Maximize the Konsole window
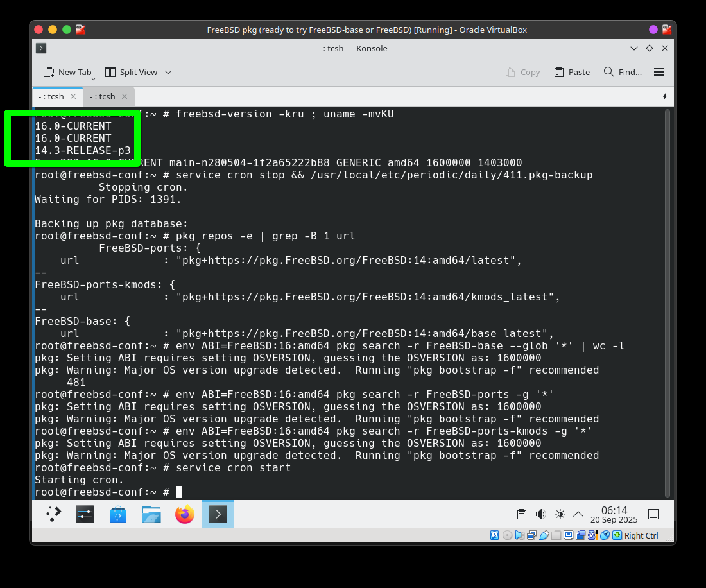The image size is (706, 588). 650,48
